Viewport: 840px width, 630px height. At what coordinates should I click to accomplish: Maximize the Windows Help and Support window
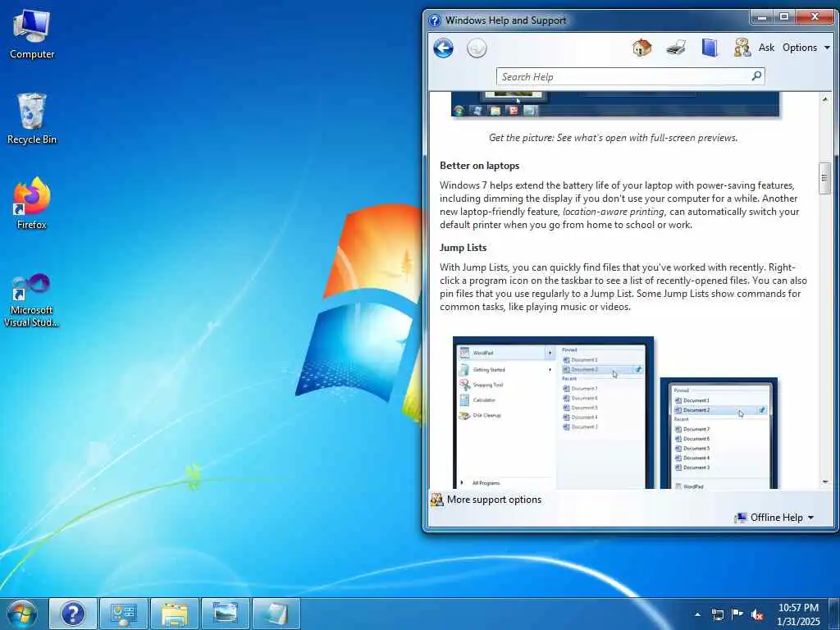pyautogui.click(x=783, y=17)
